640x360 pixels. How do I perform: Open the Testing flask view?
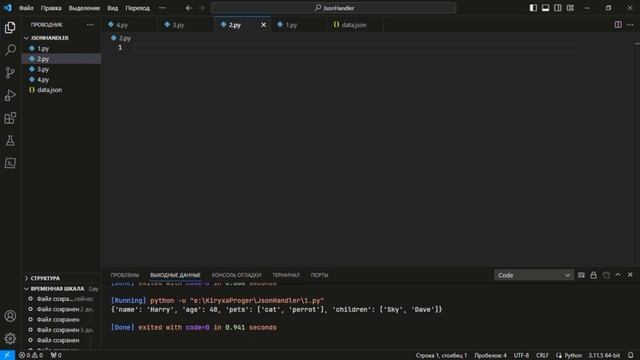coord(10,140)
